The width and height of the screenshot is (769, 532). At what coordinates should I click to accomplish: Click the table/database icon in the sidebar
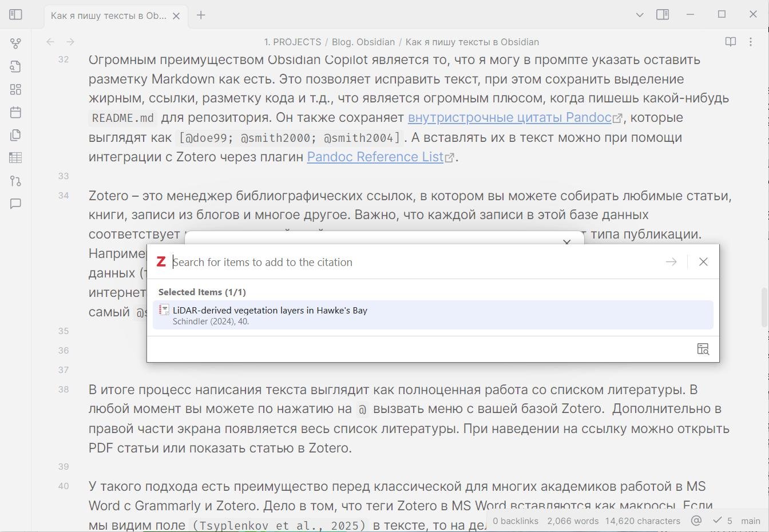pos(15,158)
